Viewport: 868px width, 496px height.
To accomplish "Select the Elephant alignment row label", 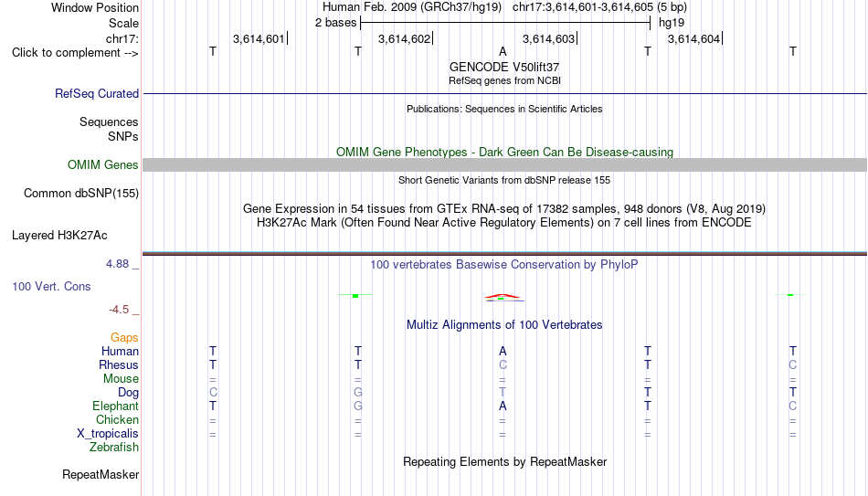I will [115, 406].
